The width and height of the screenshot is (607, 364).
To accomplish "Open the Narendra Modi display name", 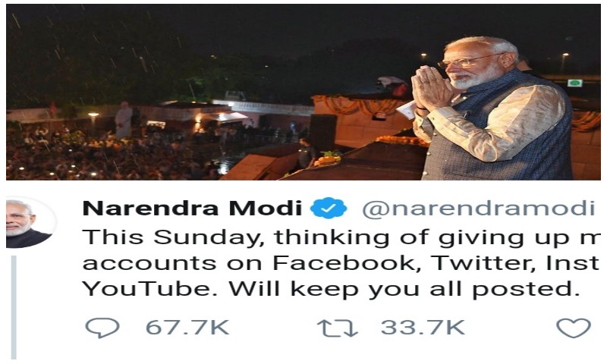I will [x=193, y=208].
